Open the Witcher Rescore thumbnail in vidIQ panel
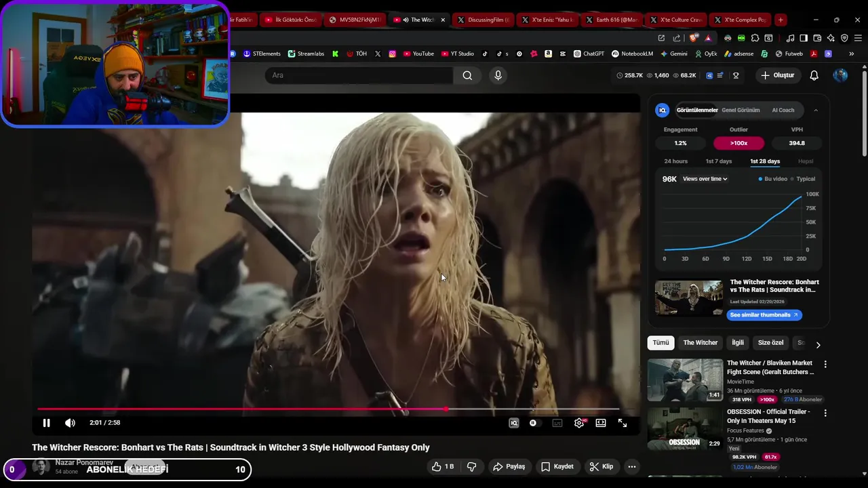Image resolution: width=868 pixels, height=488 pixels. (x=688, y=297)
